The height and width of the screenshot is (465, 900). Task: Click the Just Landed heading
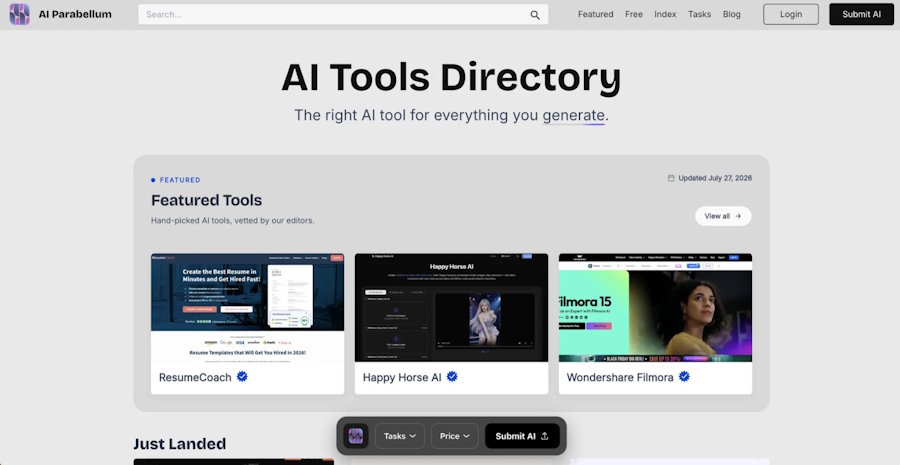(x=180, y=444)
